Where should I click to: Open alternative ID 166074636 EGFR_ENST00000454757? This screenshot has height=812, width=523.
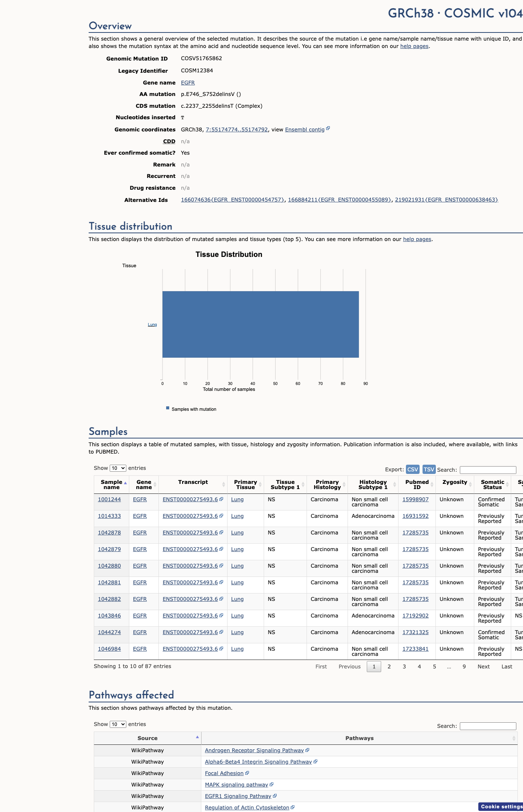(x=233, y=200)
